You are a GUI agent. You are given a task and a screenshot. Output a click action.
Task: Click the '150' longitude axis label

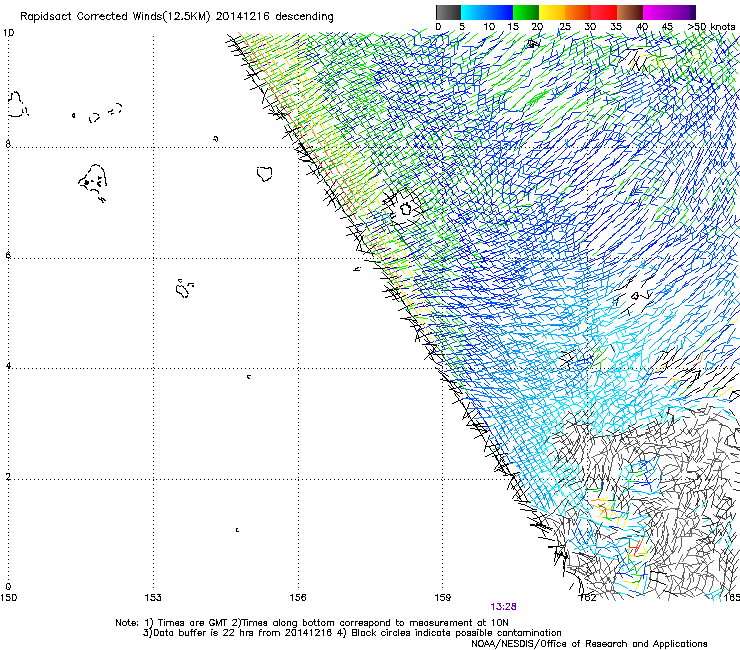tap(8, 598)
